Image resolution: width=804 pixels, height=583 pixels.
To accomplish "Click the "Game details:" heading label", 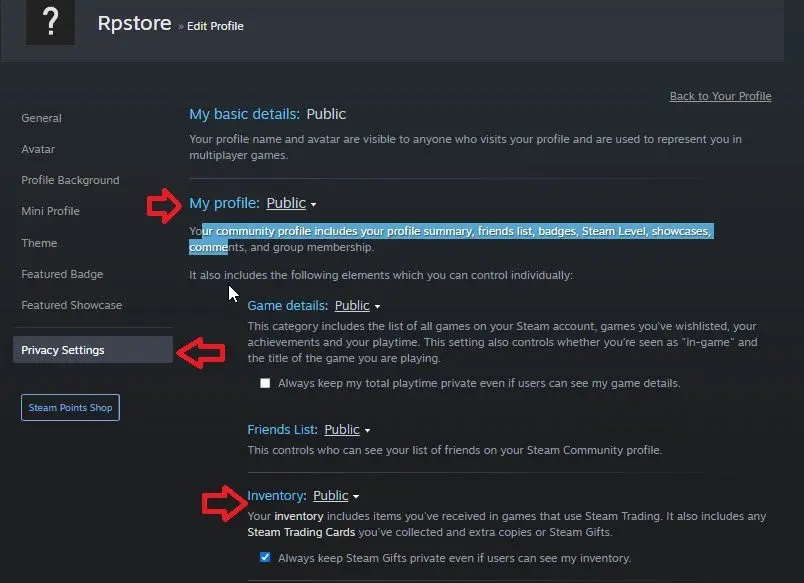I will point(288,306).
